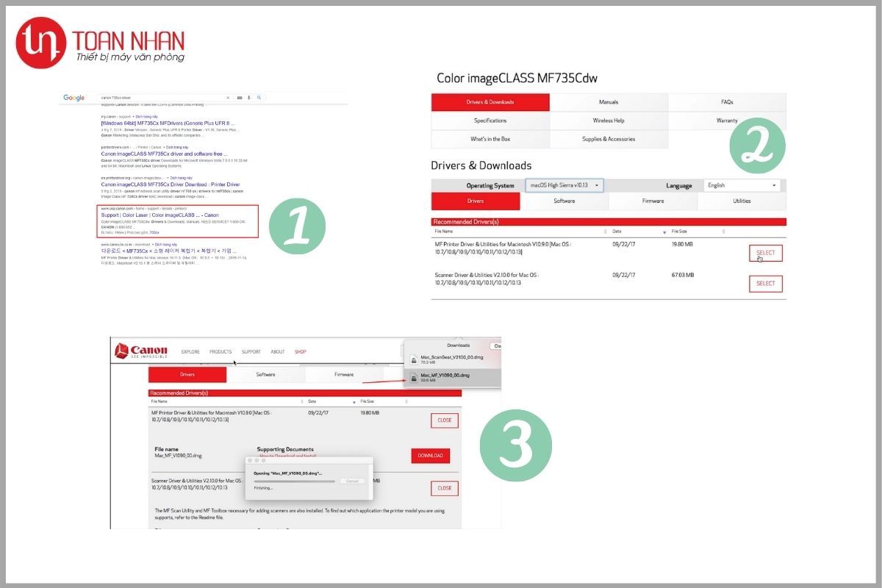Open 'Support | Color Laser | Color imageCLASS ... - Canon' result
This screenshot has height=588, width=882.
coord(159,215)
